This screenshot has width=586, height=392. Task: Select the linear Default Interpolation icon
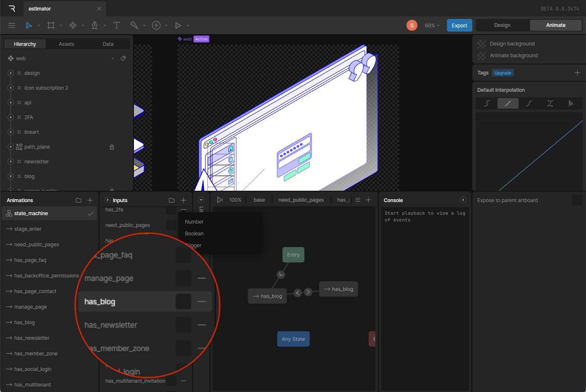pos(508,103)
